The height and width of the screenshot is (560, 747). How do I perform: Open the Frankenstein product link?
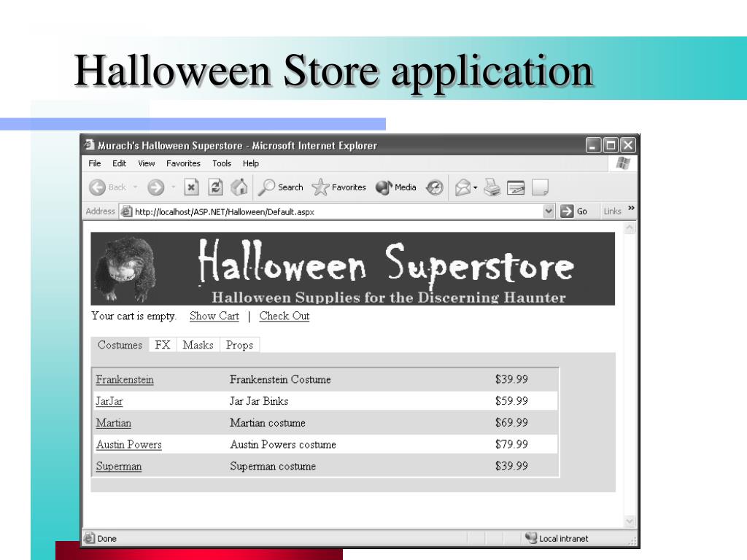125,379
